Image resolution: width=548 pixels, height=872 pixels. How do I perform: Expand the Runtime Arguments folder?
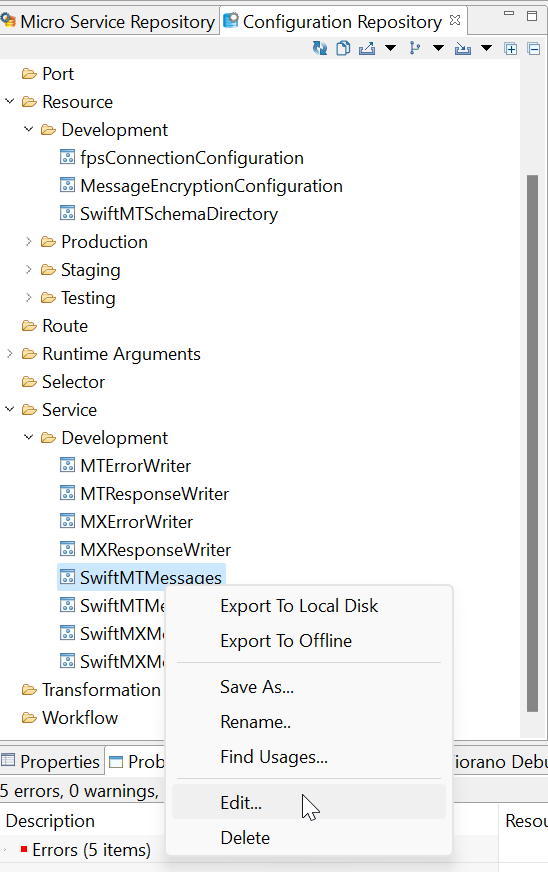(x=9, y=353)
